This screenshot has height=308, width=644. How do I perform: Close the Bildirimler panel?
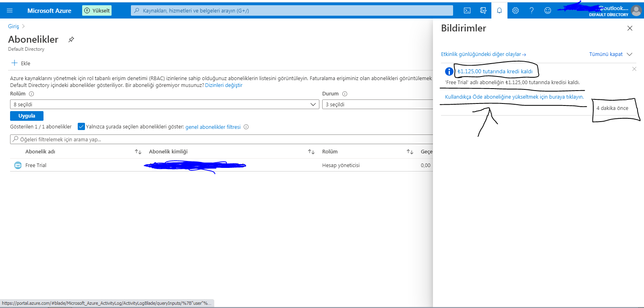click(x=630, y=28)
